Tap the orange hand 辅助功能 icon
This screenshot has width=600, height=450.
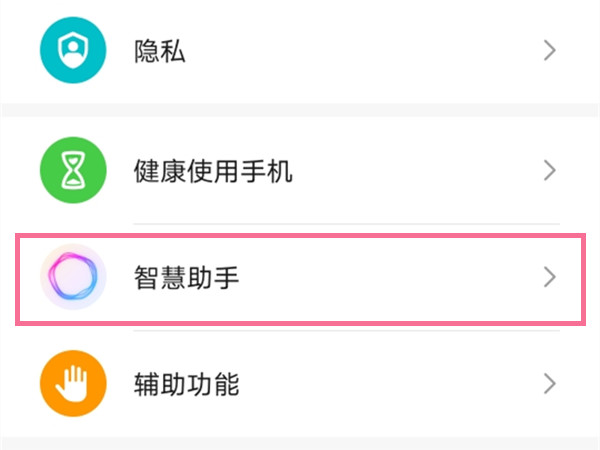[72, 382]
